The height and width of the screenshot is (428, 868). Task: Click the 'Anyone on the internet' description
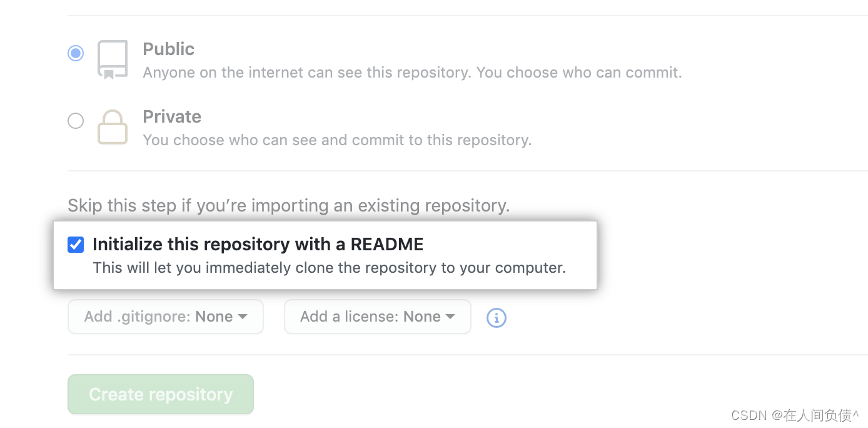[x=413, y=73]
